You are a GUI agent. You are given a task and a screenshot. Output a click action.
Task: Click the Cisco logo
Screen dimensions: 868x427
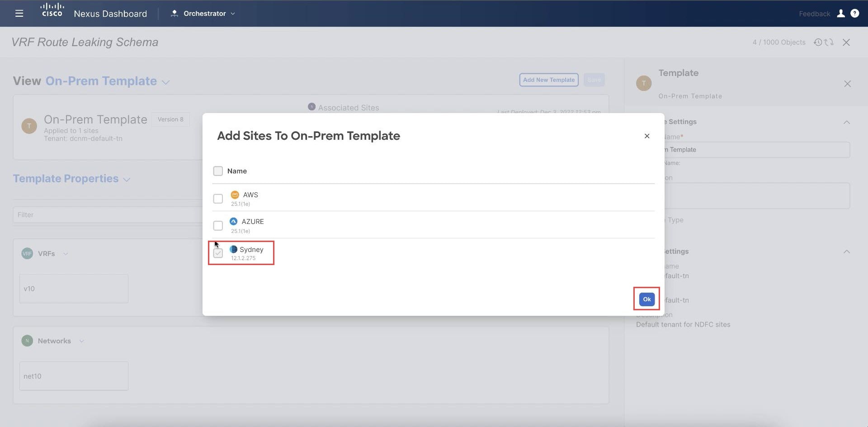52,10
